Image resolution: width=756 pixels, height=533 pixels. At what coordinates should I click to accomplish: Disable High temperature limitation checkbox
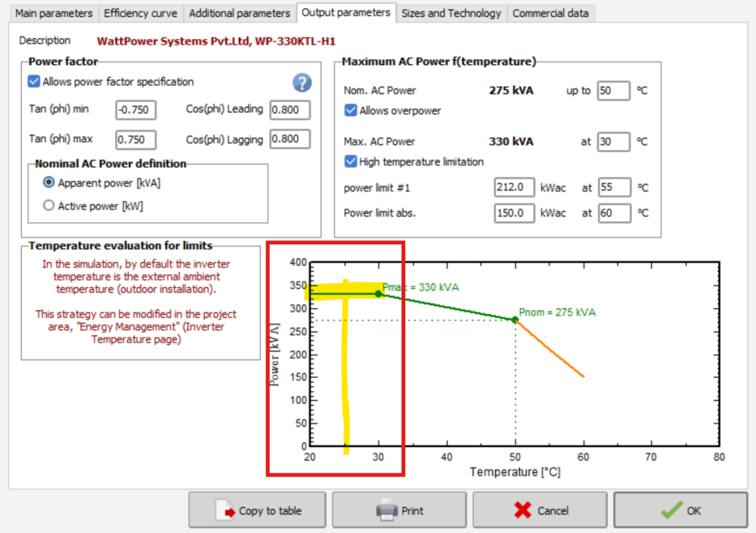351,161
